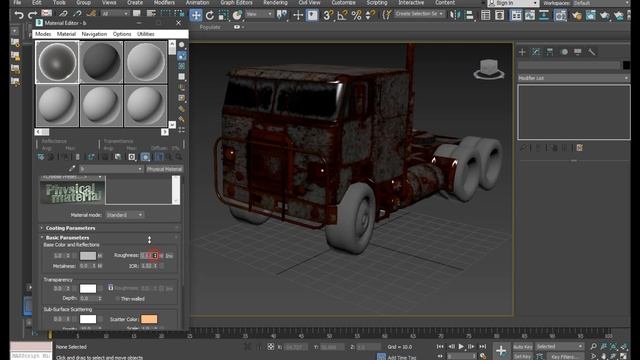Image resolution: width=640 pixels, height=360 pixels.
Task: Click the Redo arrow in the main toolbar
Action: (32, 15)
